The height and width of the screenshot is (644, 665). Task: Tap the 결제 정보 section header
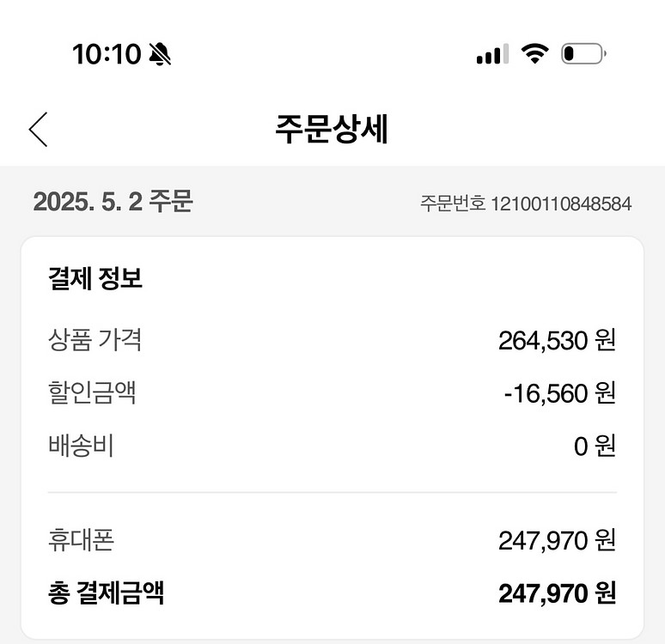coord(95,279)
